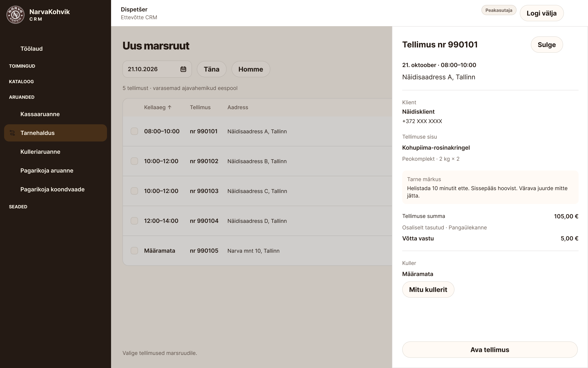Open the calendar picker icon
Image resolution: width=588 pixels, height=368 pixels.
183,69
